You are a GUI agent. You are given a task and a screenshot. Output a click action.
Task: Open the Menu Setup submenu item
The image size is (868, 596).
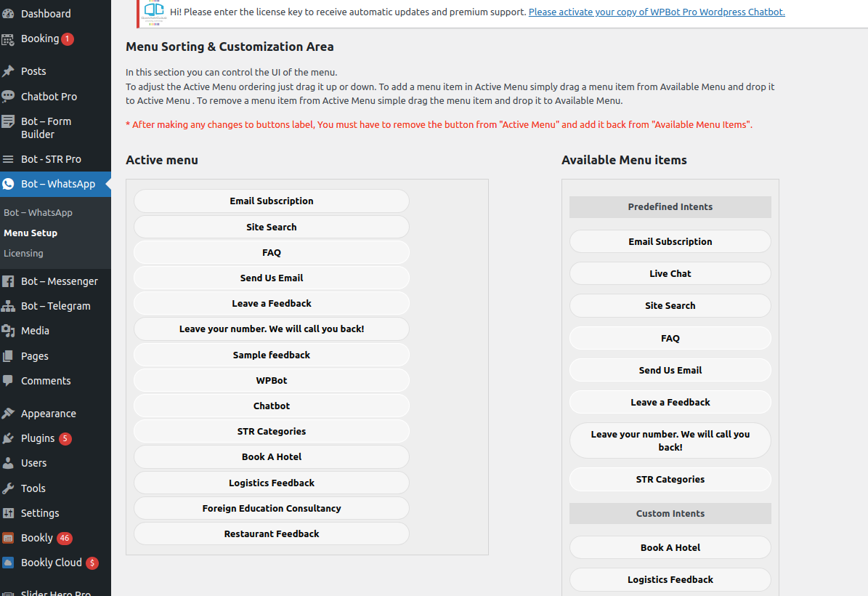31,233
